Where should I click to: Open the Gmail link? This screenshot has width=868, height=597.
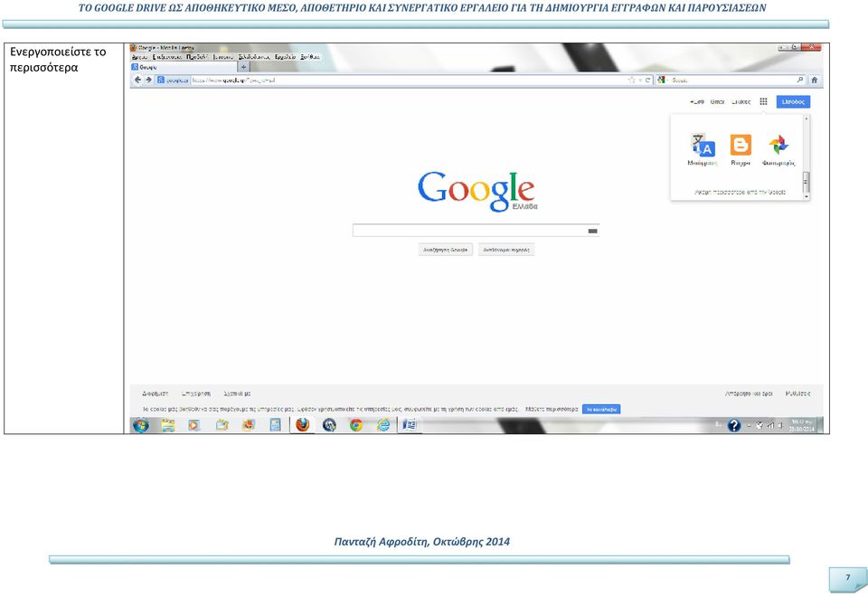pyautogui.click(x=717, y=102)
